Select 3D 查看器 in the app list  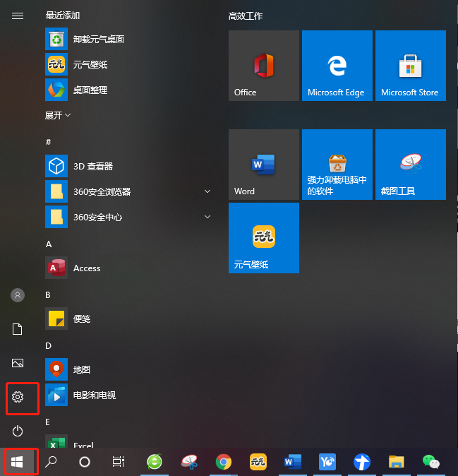tap(92, 166)
